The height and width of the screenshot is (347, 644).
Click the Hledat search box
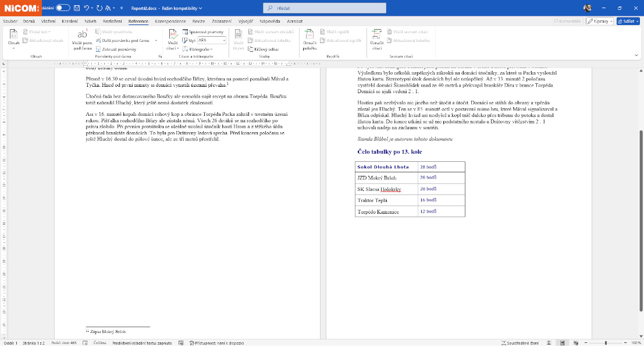tap(325, 8)
